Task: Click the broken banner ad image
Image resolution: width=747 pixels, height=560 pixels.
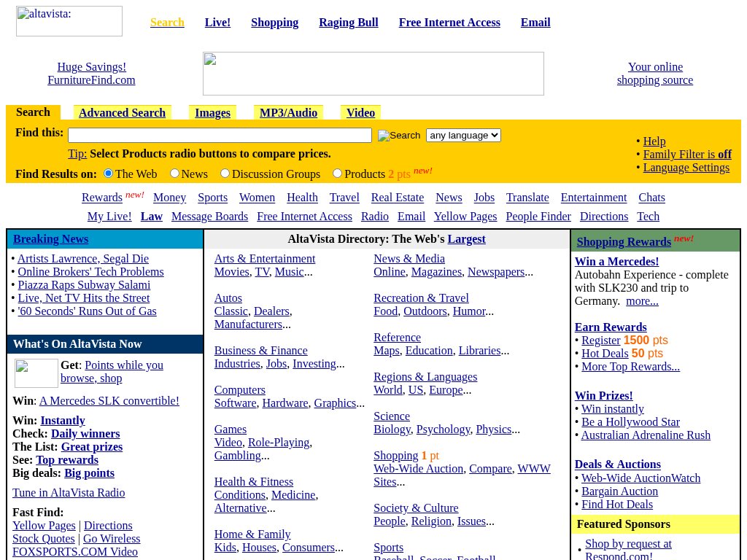Action: 373,74
